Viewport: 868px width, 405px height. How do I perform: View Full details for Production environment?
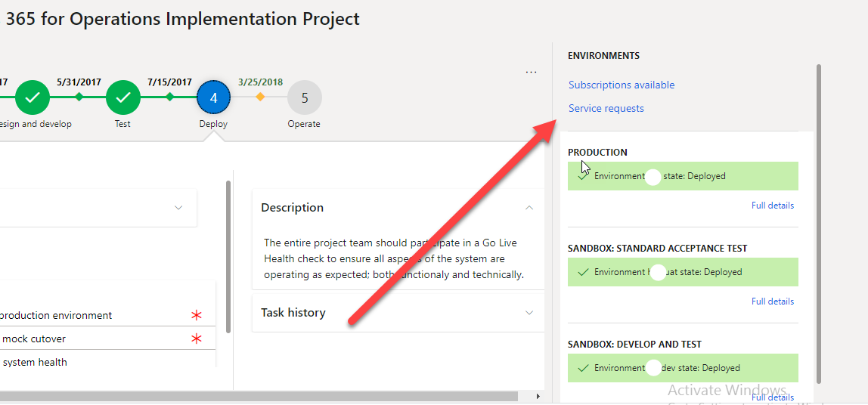coord(772,206)
